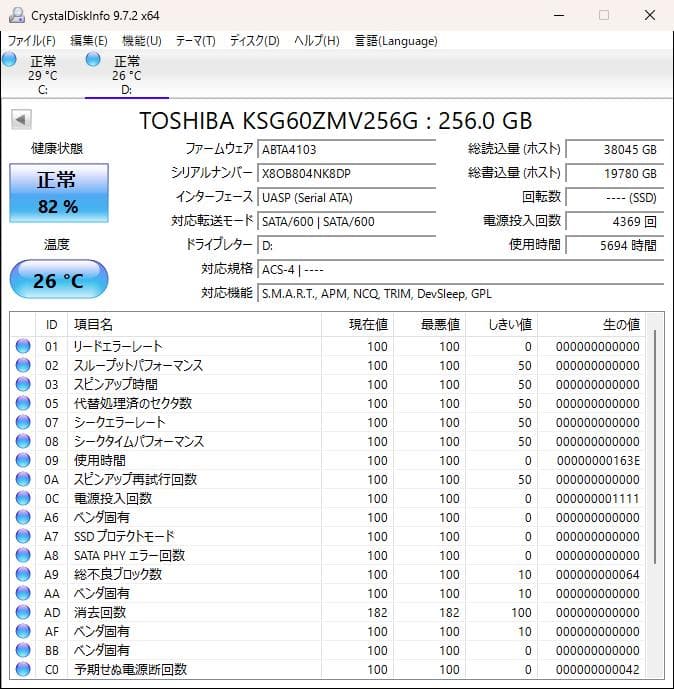Click the 最悪値 column header
Viewport: 674px width, 689px height.
(x=429, y=325)
